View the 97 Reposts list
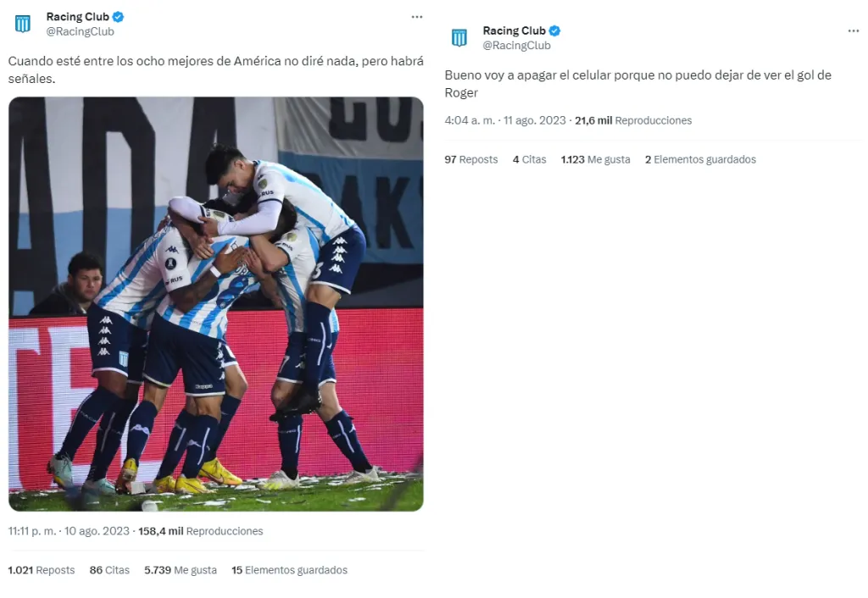Screen dimensions: 868x598 [471, 159]
